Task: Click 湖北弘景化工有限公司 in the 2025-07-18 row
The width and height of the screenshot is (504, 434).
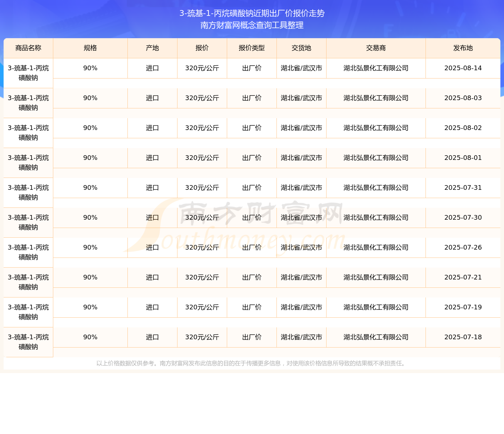Action: coord(376,337)
